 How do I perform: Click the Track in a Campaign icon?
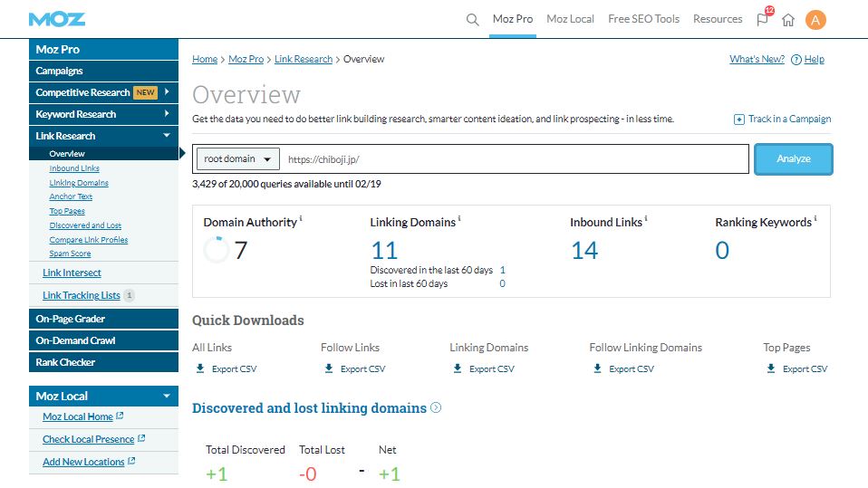click(x=739, y=120)
